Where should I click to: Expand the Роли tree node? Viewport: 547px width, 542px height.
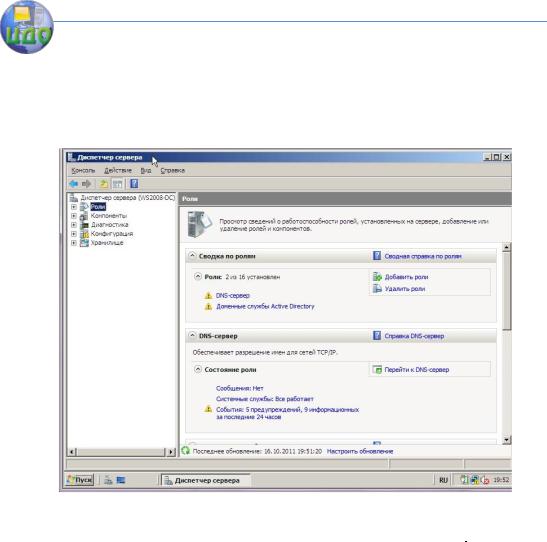tap(74, 207)
